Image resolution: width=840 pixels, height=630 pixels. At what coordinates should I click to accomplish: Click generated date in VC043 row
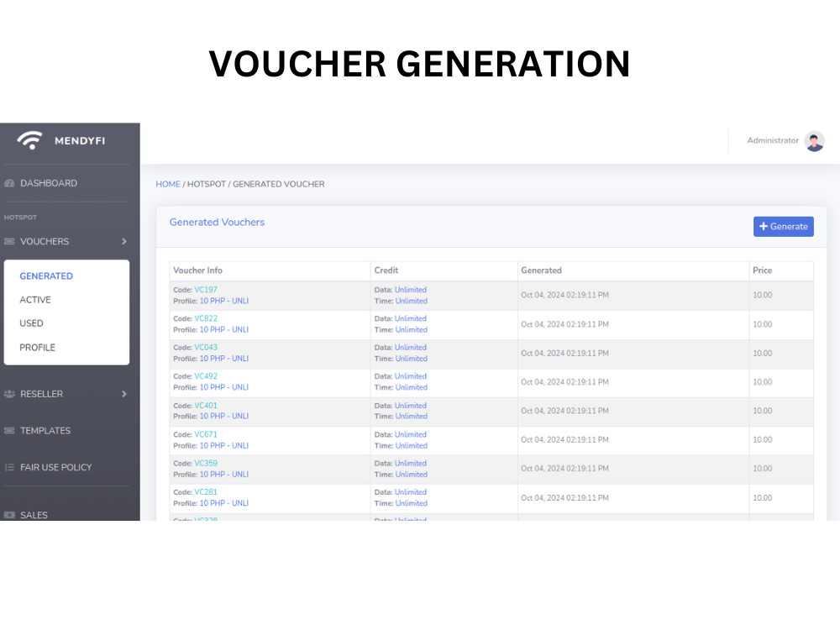click(x=564, y=354)
